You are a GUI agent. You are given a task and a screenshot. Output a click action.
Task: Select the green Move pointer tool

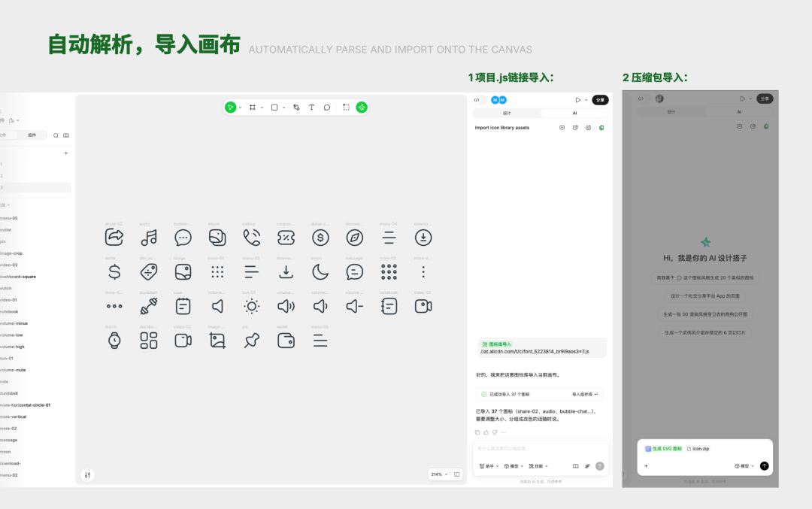pyautogui.click(x=231, y=108)
